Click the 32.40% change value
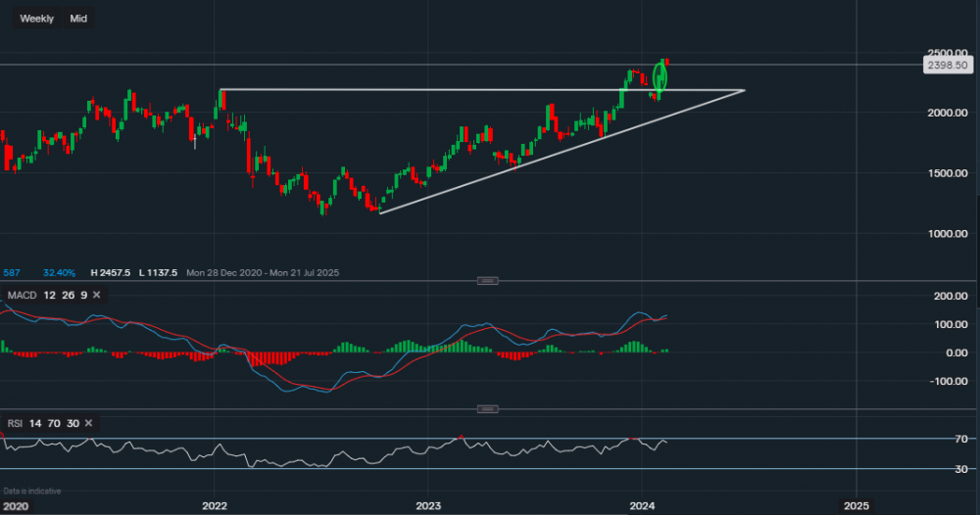Image resolution: width=980 pixels, height=515 pixels. click(61, 272)
